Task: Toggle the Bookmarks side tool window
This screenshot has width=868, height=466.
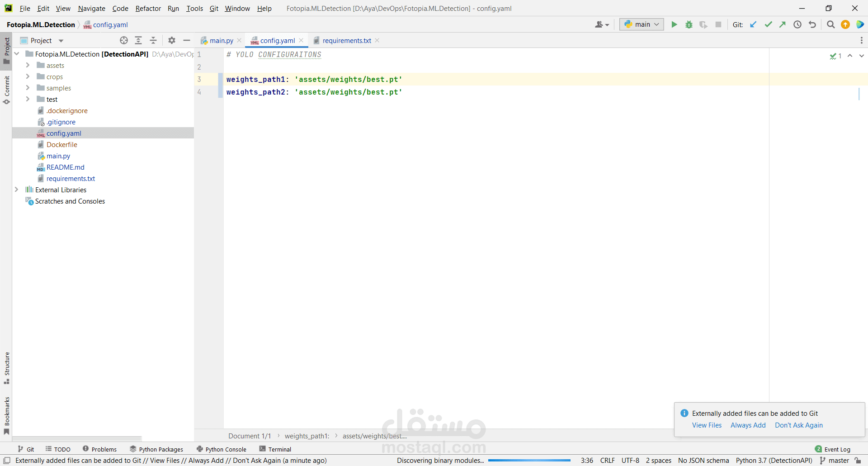Action: tap(6, 416)
